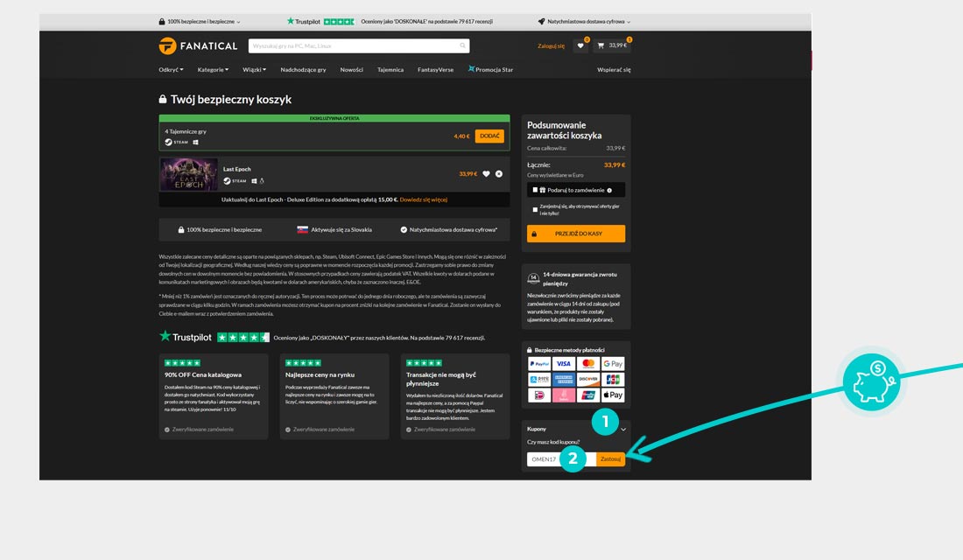Click the American Express payment icon
Screen dimensions: 963x560
[564, 380]
